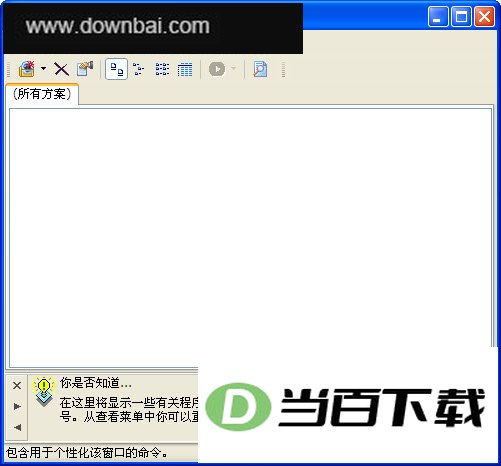The image size is (501, 466).
Task: Minimize the window from title bar
Action: (438, 16)
